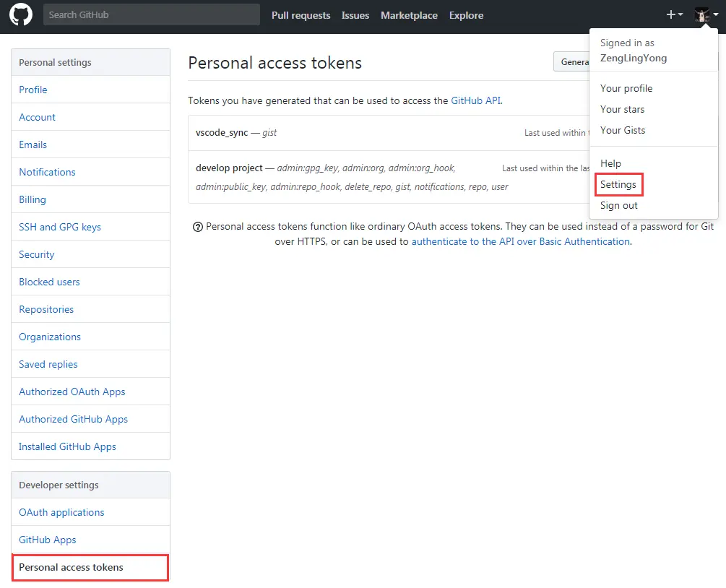The image size is (726, 588).
Task: Focus the Search GitHub field
Action: [151, 14]
